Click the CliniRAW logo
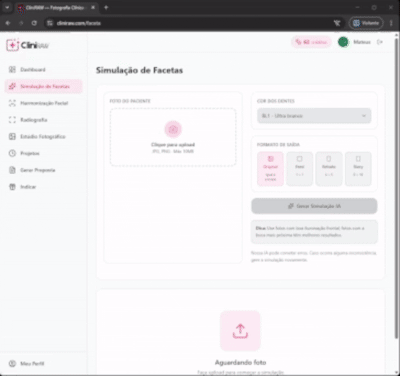This screenshot has height=376, width=400. pos(28,45)
